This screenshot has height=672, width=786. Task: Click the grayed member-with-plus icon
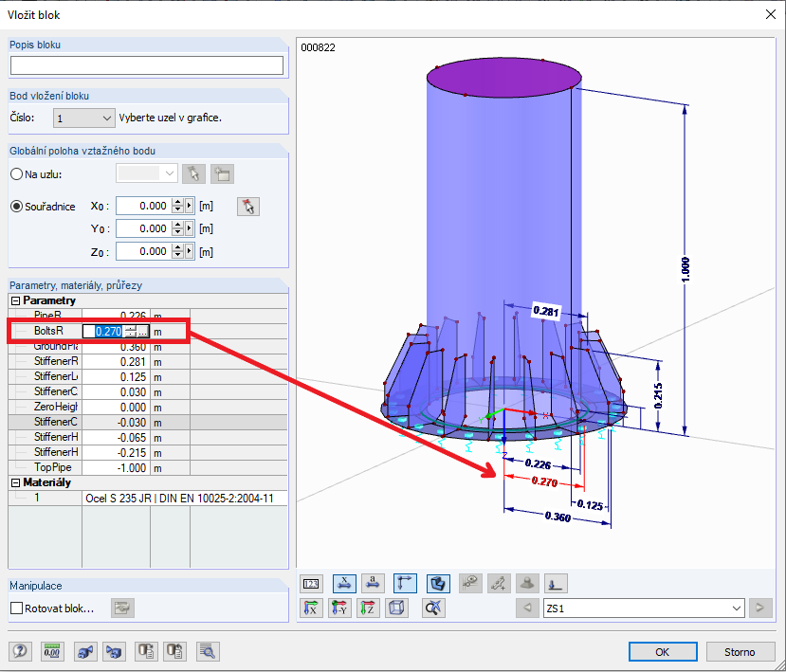(499, 584)
